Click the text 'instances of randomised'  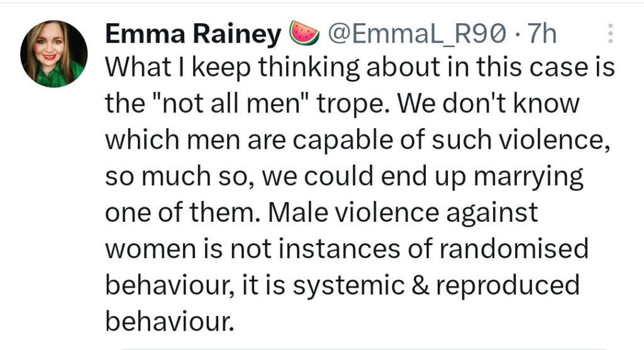coord(433,249)
